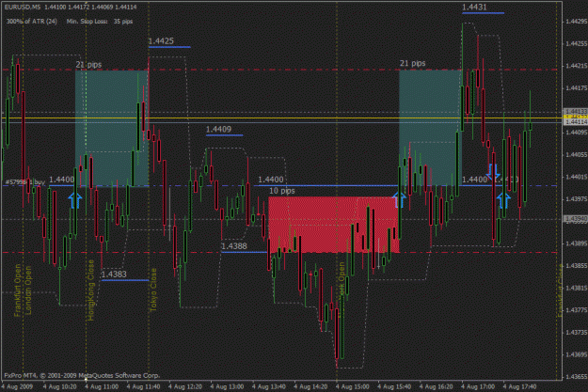Select the 1.4431 high level label
Screen dimensions: 588x392
[474, 8]
